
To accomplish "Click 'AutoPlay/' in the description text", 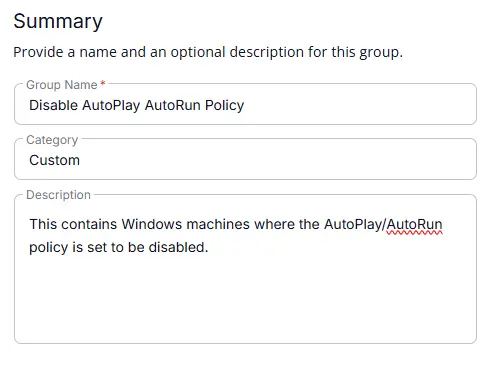I will (x=355, y=224).
